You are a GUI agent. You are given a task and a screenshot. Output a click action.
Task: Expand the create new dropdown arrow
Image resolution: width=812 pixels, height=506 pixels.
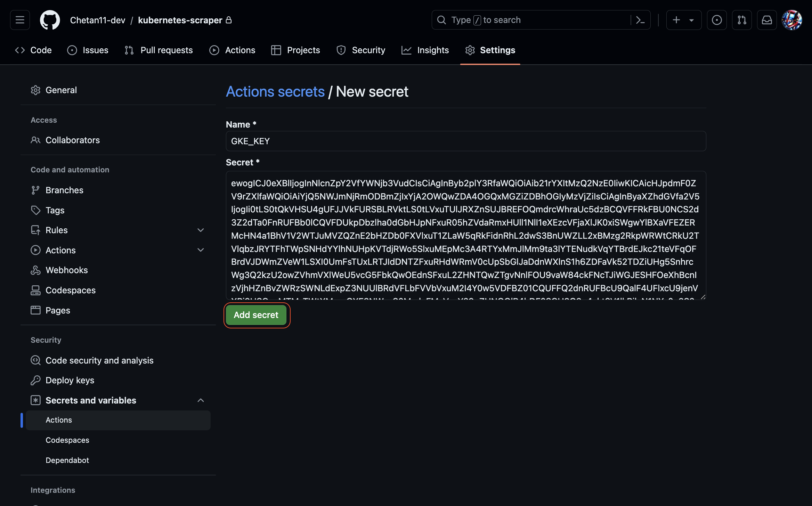coord(691,20)
